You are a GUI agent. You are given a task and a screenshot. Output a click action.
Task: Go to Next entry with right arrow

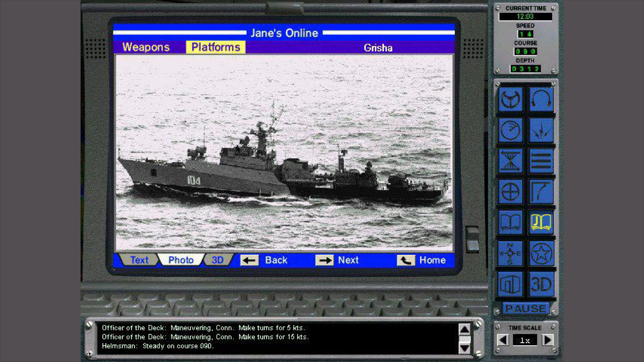[324, 260]
